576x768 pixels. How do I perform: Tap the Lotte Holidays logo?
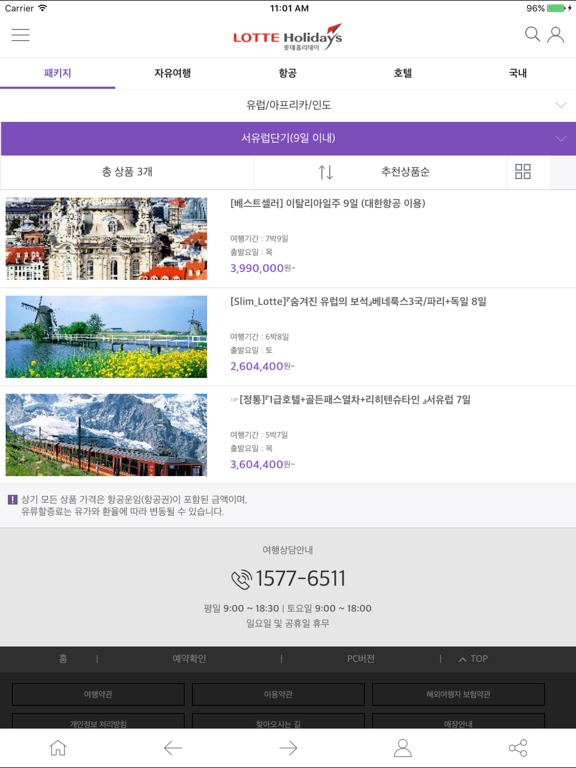click(288, 37)
